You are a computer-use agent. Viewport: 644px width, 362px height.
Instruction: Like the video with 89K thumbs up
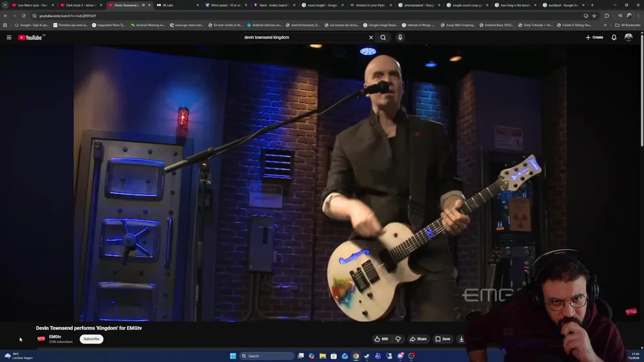point(382,339)
